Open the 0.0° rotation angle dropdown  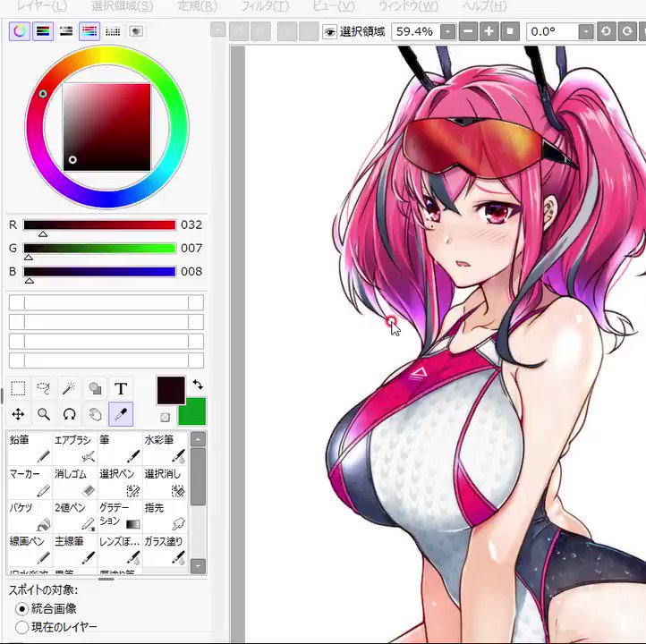coord(586,31)
